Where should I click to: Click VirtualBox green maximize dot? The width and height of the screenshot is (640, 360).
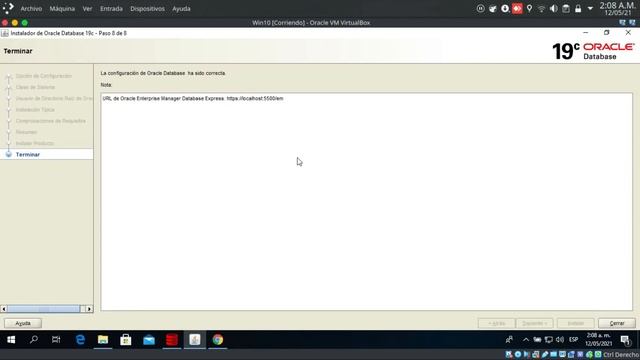click(24, 23)
